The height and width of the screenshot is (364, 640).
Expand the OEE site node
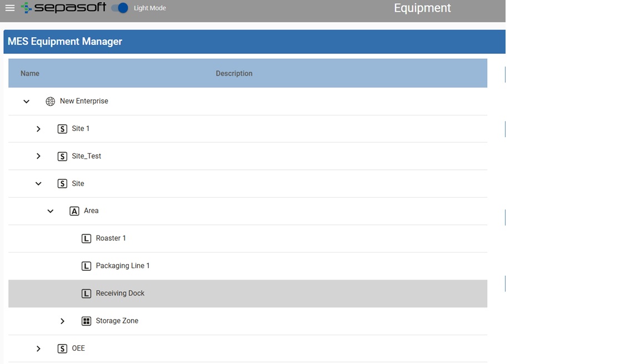38,348
